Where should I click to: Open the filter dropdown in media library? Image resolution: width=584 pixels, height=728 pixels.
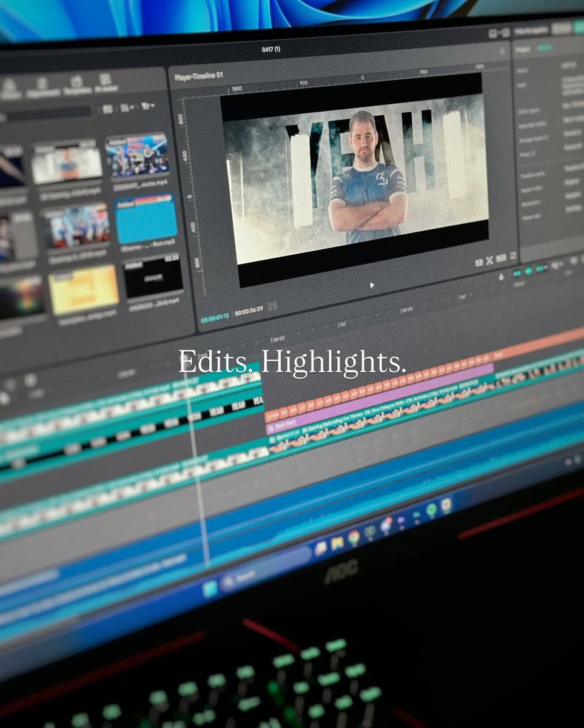coord(147,106)
